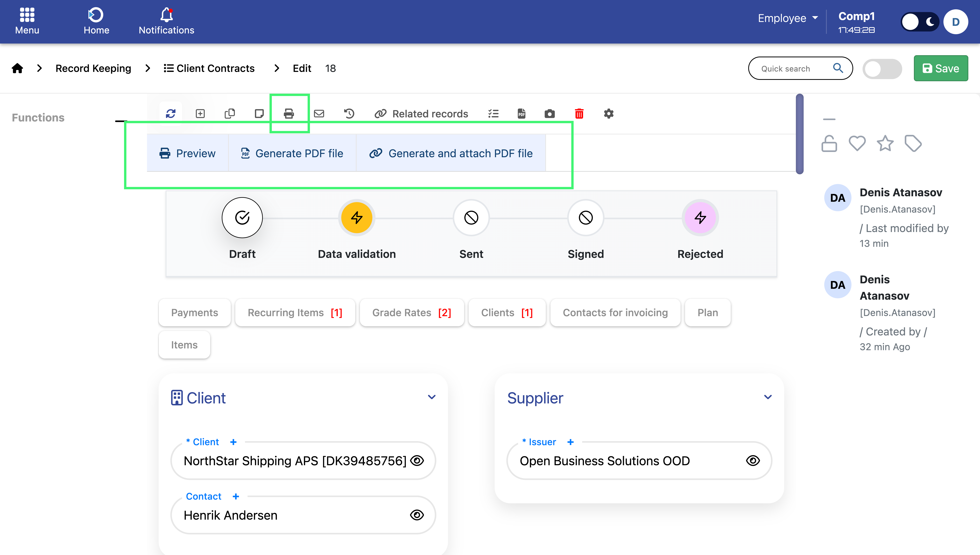Toggle dark mode switch

(x=919, y=22)
